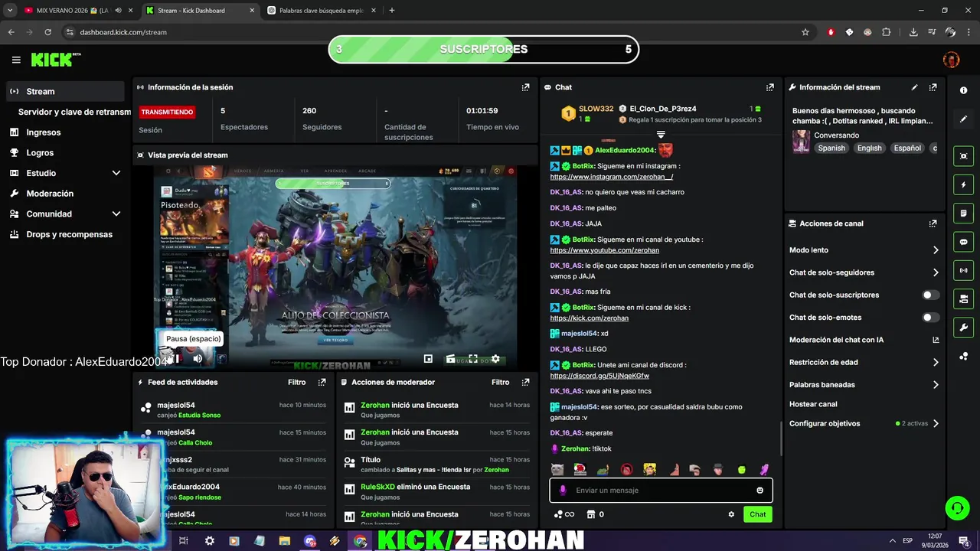Open Chat de solo-seguidores options
Screen dimensions: 980x551
click(x=864, y=272)
